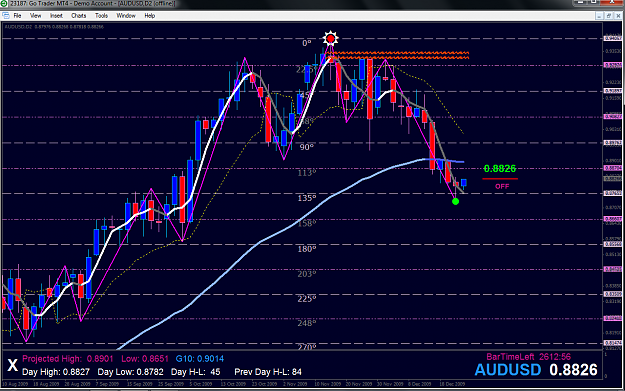Click the Day High 0.8827 text
The width and height of the screenshot is (625, 391).
pyautogui.click(x=56, y=372)
